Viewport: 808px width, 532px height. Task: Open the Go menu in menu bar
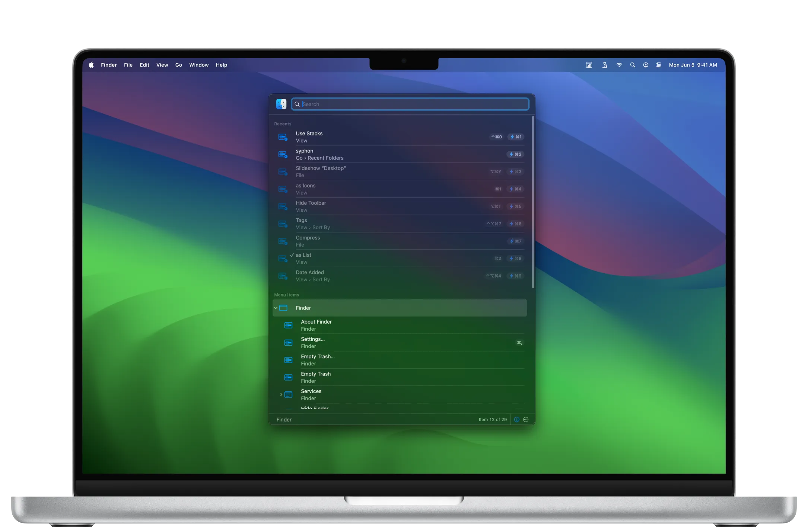tap(178, 65)
